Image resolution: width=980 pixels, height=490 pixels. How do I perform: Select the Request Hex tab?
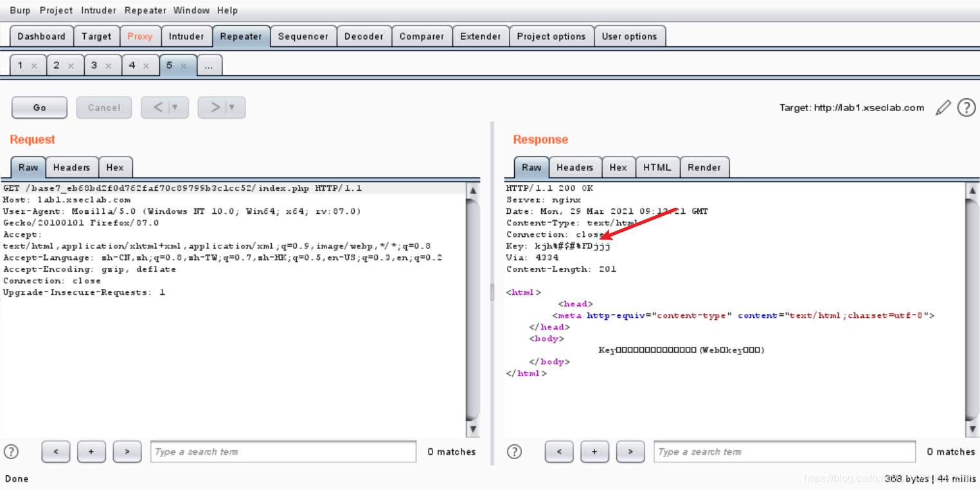pos(115,168)
